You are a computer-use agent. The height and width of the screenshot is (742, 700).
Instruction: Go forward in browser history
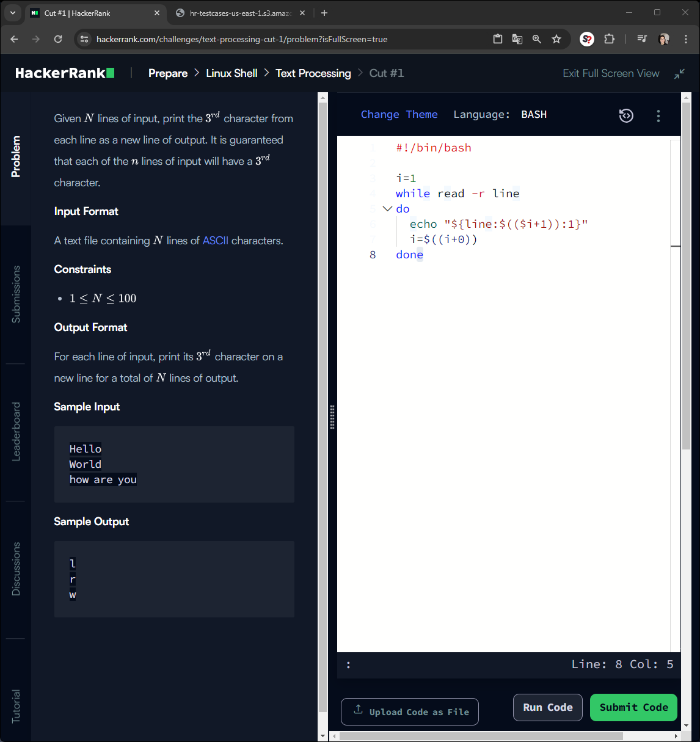click(x=36, y=39)
